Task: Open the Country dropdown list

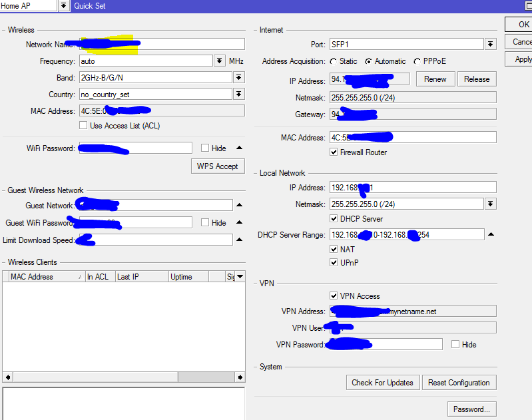Action: click(x=238, y=95)
